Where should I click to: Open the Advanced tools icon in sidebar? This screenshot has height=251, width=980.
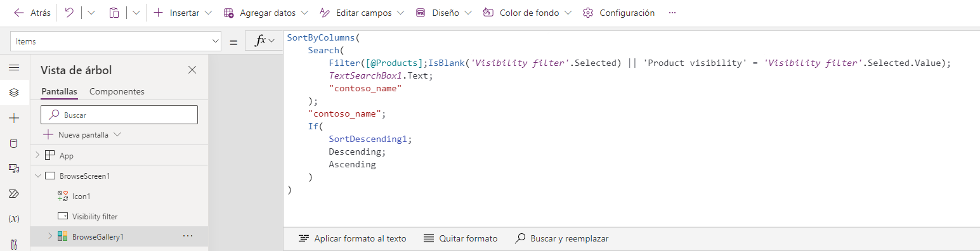point(14,244)
